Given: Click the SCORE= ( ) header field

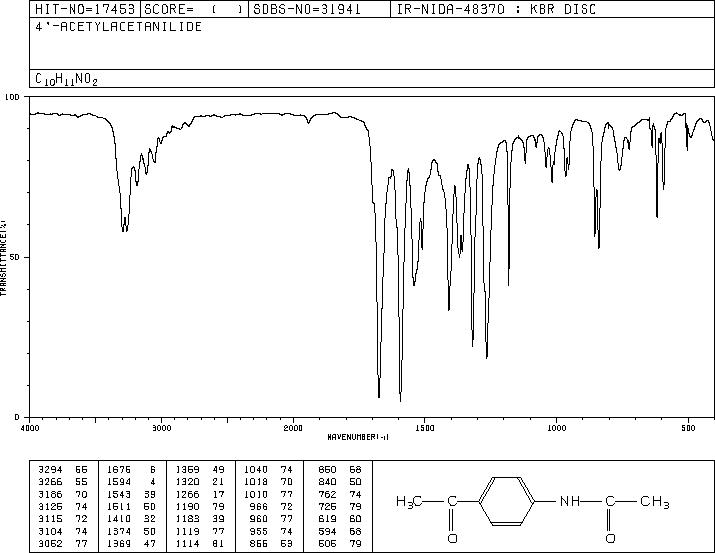Looking at the screenshot, I should (194, 9).
